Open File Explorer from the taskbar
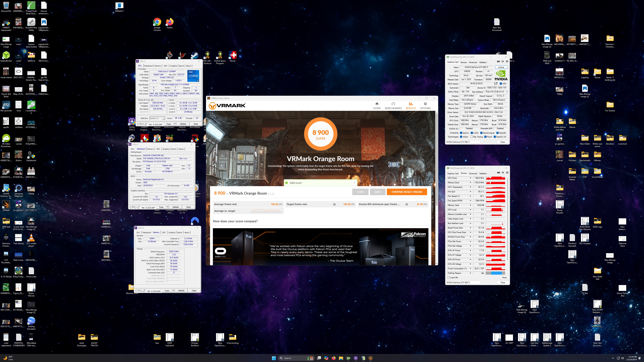Screen dimensions: 644x362 pyautogui.click(x=341, y=358)
